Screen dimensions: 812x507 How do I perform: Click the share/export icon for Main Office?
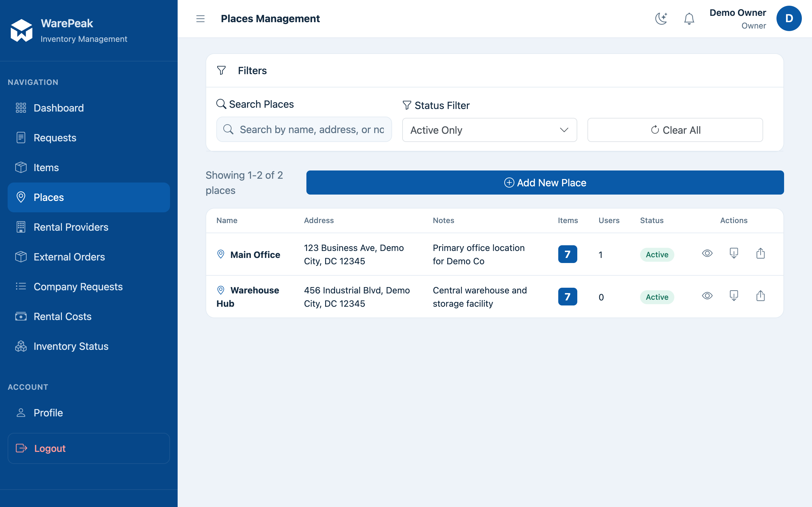click(x=760, y=253)
